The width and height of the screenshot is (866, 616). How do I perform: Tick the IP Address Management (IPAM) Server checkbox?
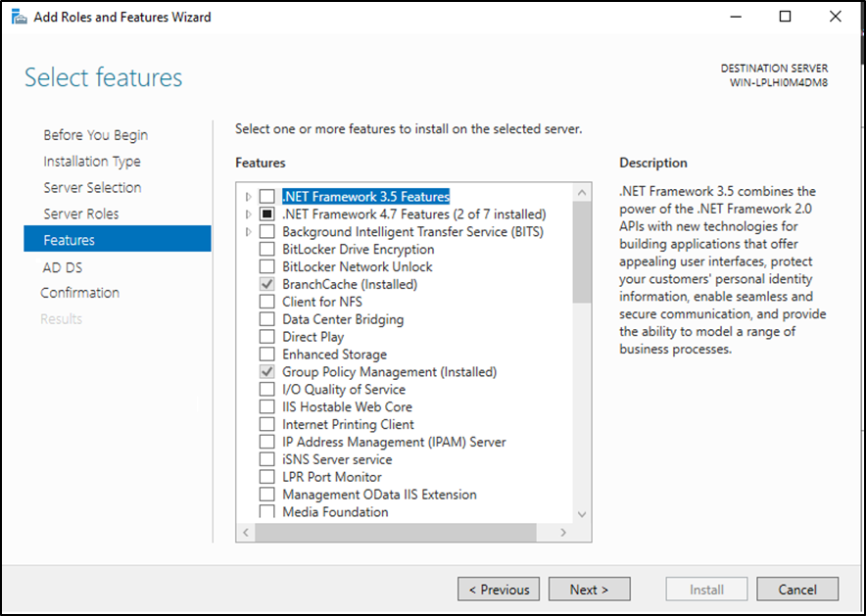266,442
